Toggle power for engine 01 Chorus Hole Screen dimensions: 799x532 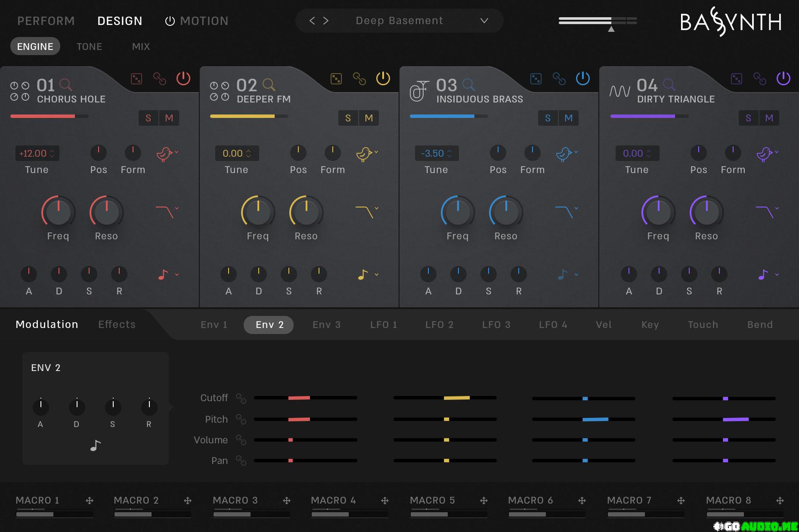pyautogui.click(x=183, y=78)
